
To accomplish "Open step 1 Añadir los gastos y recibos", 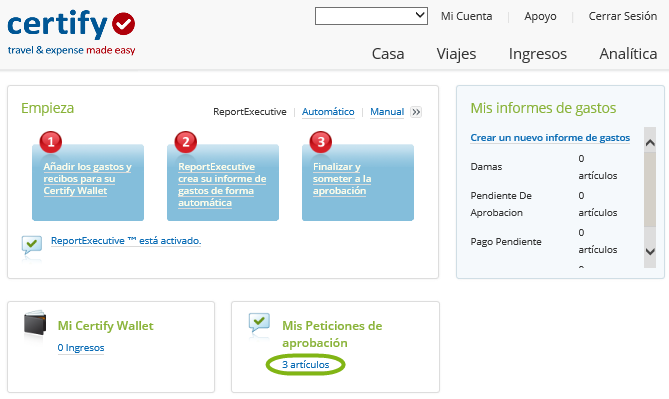I will pos(88,182).
